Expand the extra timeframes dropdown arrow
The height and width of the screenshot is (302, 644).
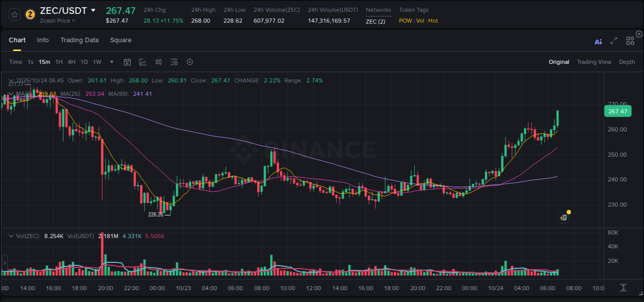(111, 62)
